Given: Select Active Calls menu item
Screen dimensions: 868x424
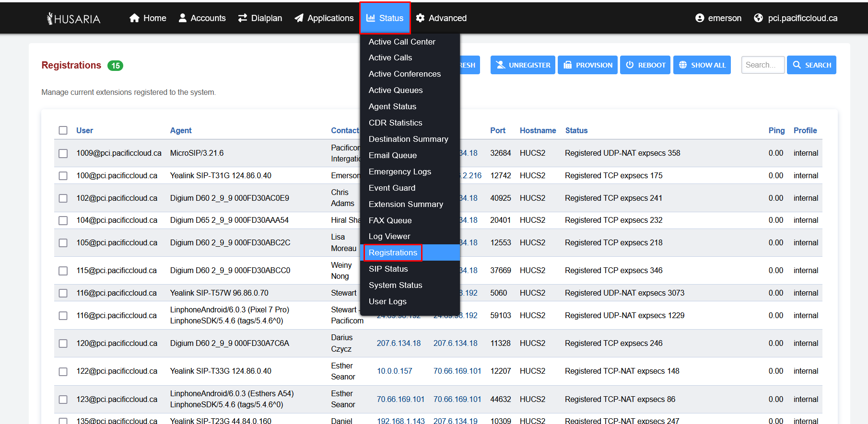Looking at the screenshot, I should (410, 57).
